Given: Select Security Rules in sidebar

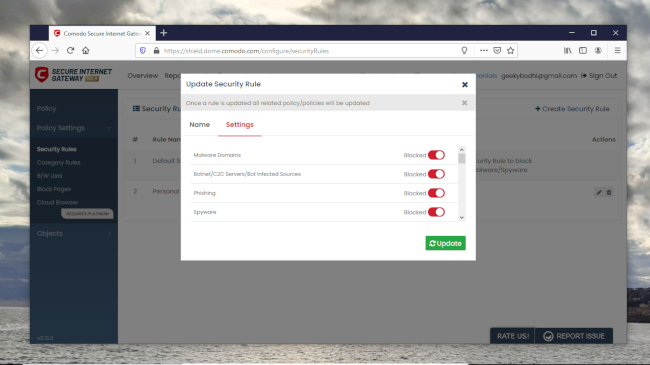Looking at the screenshot, I should (x=57, y=149).
